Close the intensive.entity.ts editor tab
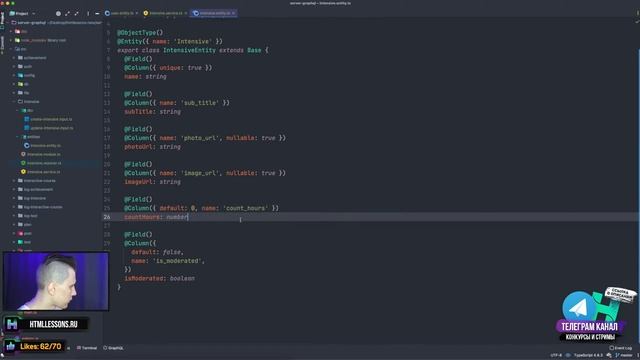Image resolution: width=640 pixels, height=360 pixels. 234,13
